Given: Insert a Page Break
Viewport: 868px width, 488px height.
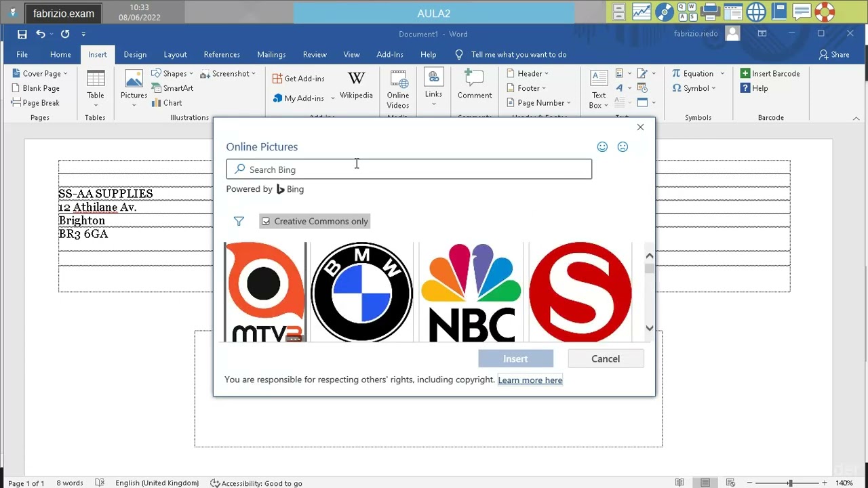Looking at the screenshot, I should [35, 103].
